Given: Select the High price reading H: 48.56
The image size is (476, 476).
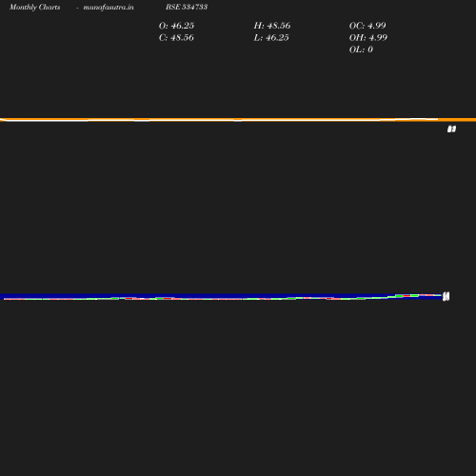Looking at the screenshot, I should pyautogui.click(x=272, y=26).
